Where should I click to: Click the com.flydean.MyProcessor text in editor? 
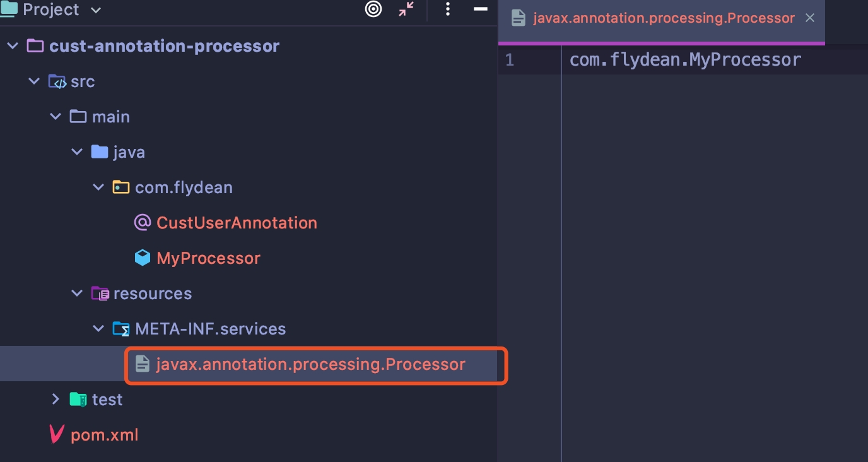(685, 60)
